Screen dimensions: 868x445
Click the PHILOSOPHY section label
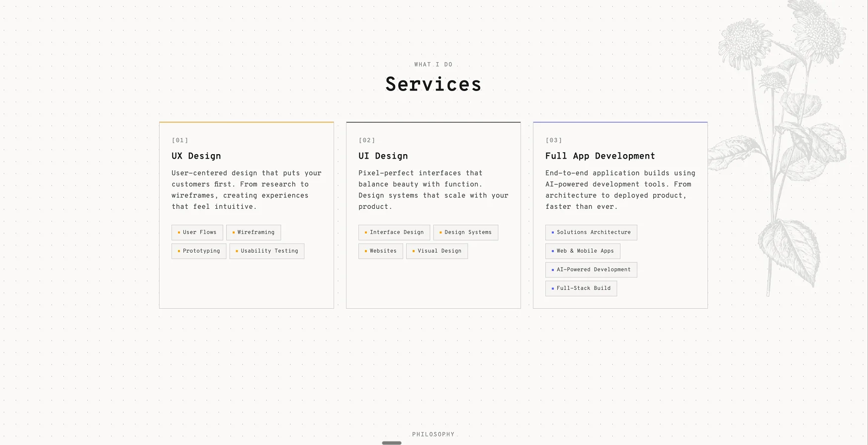[434, 434]
